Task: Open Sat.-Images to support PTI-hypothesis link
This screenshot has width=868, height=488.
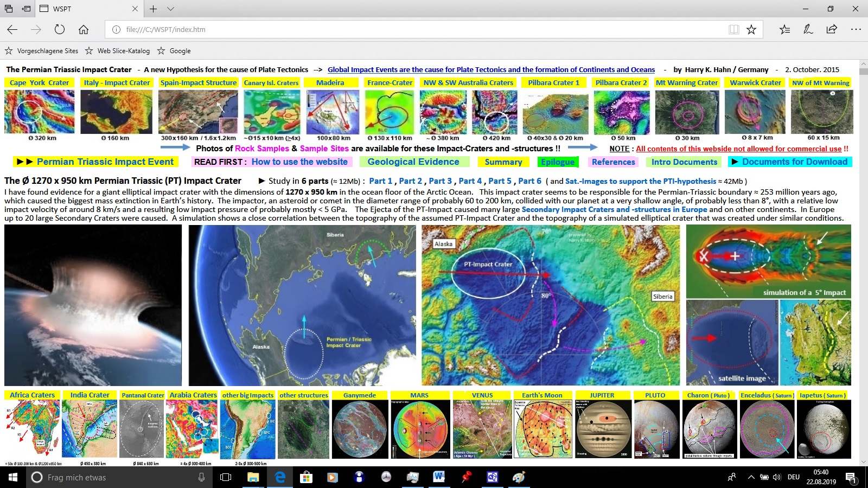Action: point(641,181)
